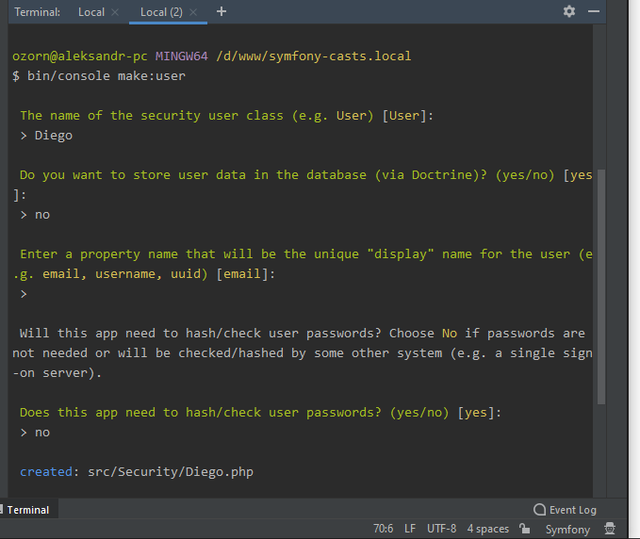Click the terminal vertical scrollbar thumb

point(601,286)
